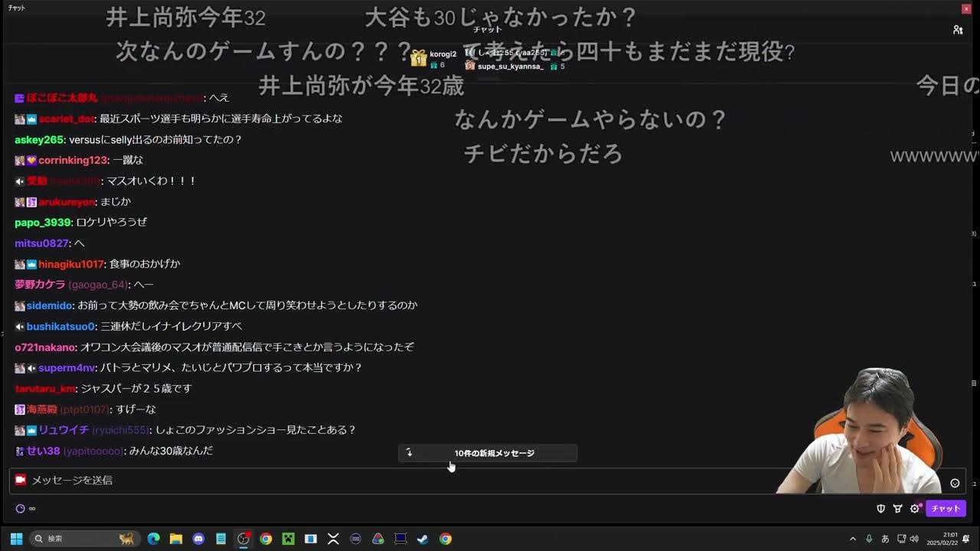This screenshot has height=551, width=980.
Task: Click message 一蹴な
Action: (128, 161)
